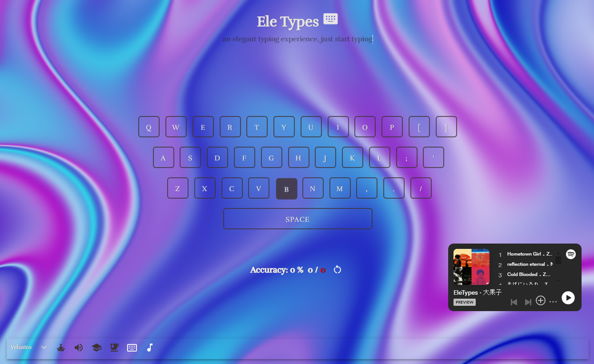The width and height of the screenshot is (594, 364).
Task: Save playlist with plus circle icon
Action: [540, 300]
